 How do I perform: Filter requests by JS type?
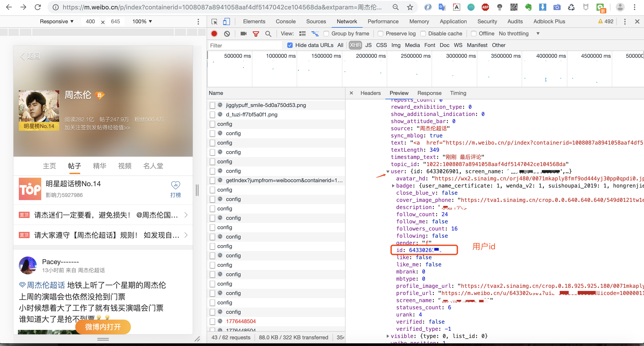tap(368, 45)
